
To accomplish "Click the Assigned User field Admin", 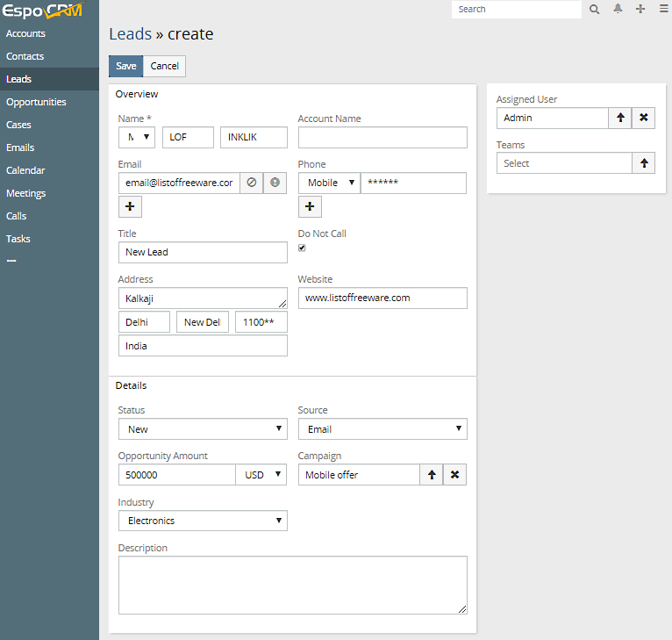I will coord(553,118).
